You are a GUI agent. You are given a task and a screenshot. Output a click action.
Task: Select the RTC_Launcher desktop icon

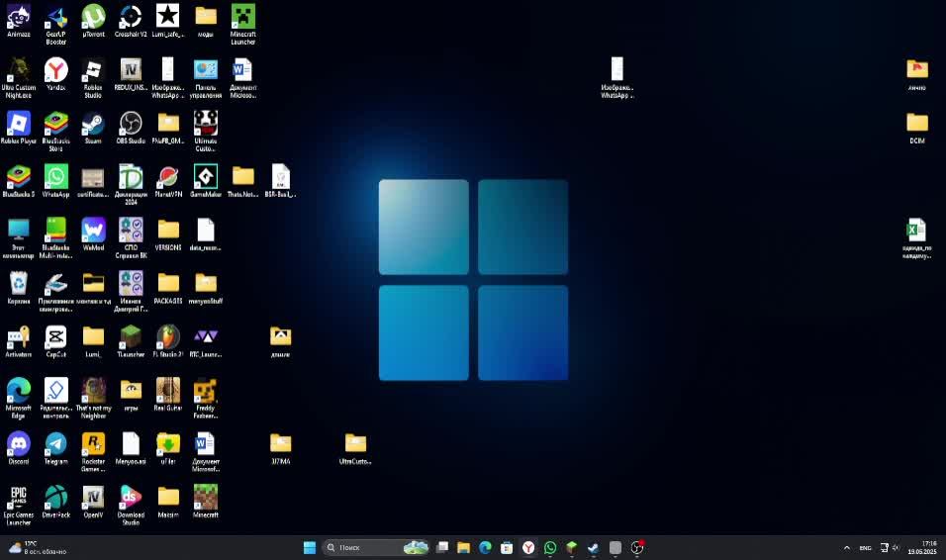coord(206,341)
